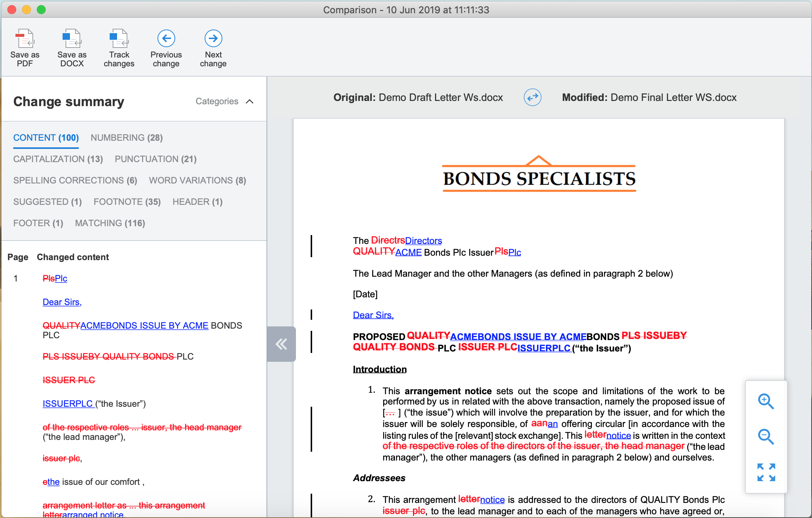
Task: Select the 'Dear Sirs,' change in summary
Action: pos(62,302)
